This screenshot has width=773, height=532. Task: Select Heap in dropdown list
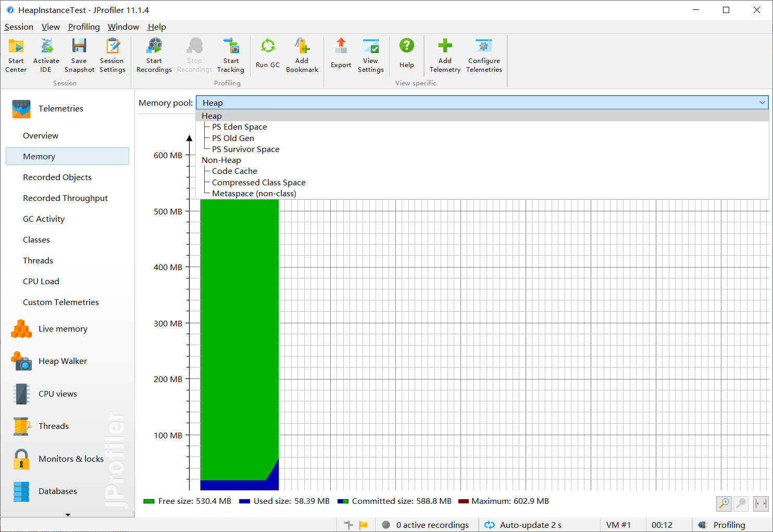(482, 116)
